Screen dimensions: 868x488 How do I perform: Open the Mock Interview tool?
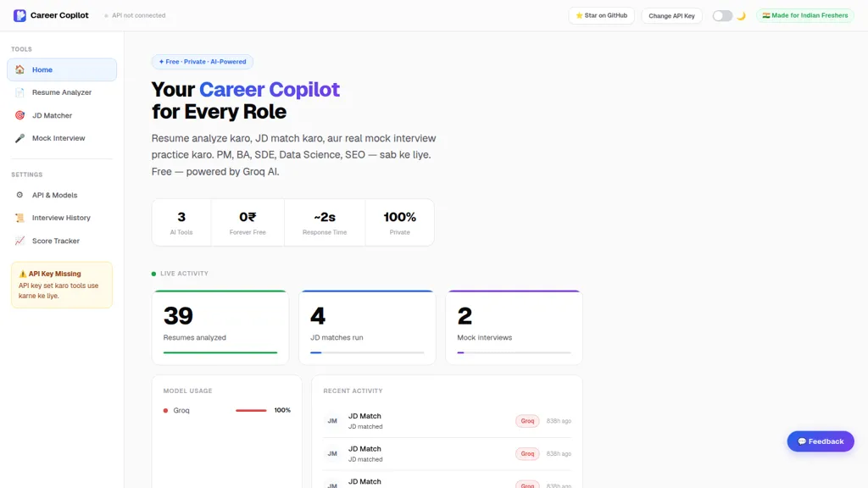coord(62,138)
